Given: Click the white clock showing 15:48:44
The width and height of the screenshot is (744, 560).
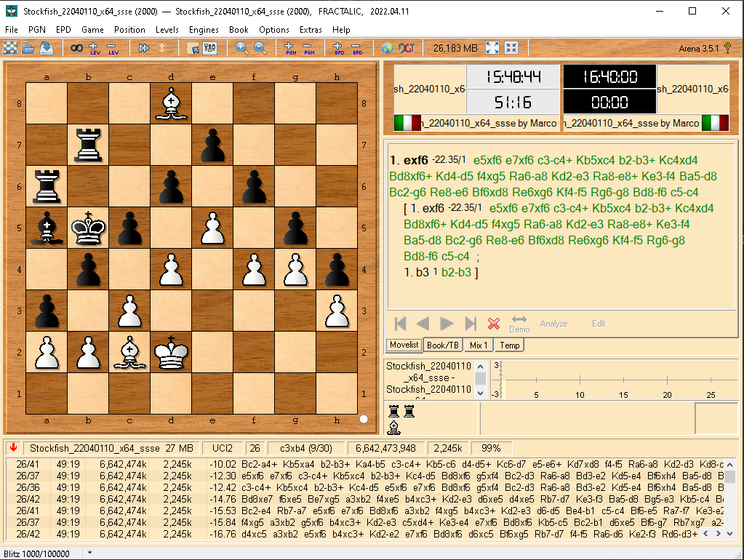Looking at the screenshot, I should coord(513,77).
